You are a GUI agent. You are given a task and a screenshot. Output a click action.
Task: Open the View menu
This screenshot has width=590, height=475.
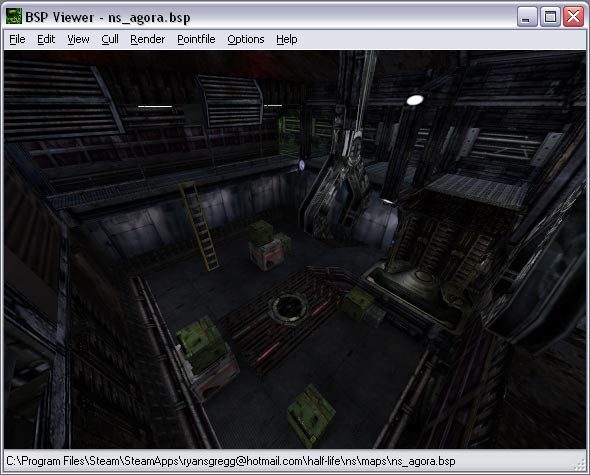pyautogui.click(x=78, y=39)
